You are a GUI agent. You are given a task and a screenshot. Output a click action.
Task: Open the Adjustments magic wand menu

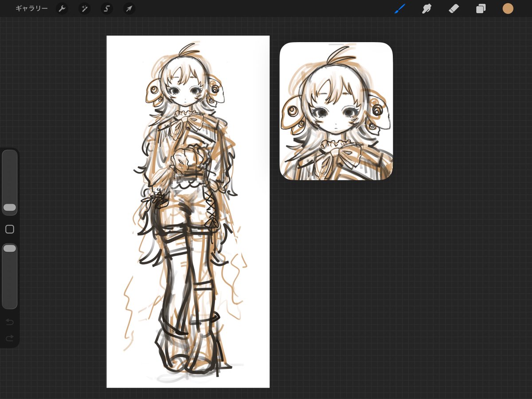click(84, 8)
